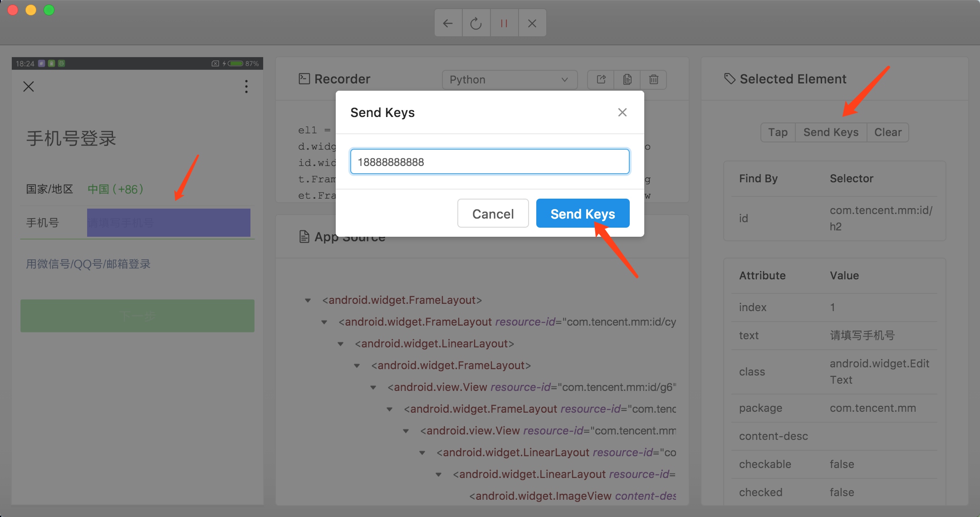Collapse the innermost LinearLayout resource-id= node
The width and height of the screenshot is (980, 517).
pyautogui.click(x=439, y=474)
